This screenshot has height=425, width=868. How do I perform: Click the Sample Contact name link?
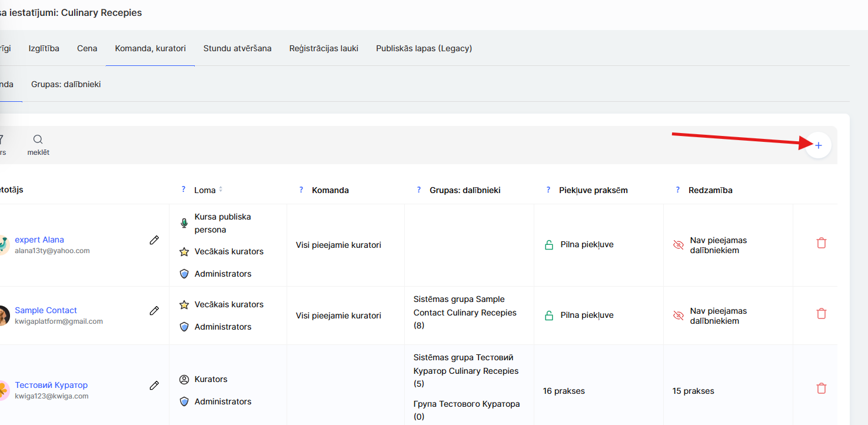[46, 310]
